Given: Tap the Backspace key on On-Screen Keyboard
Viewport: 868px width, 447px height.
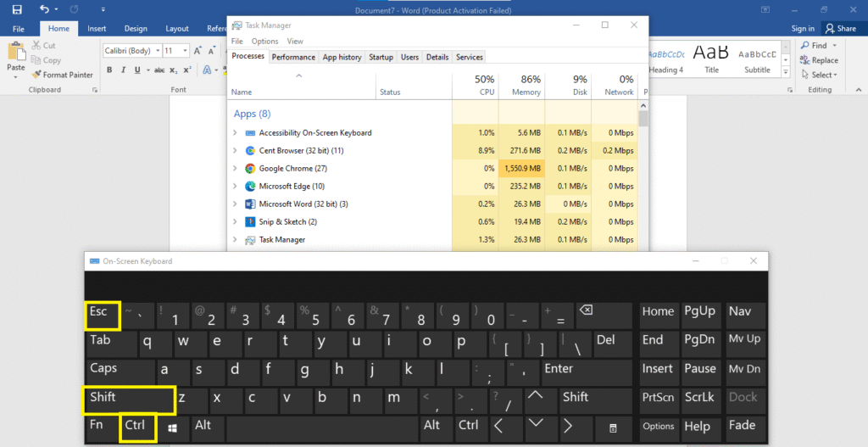Looking at the screenshot, I should click(605, 316).
